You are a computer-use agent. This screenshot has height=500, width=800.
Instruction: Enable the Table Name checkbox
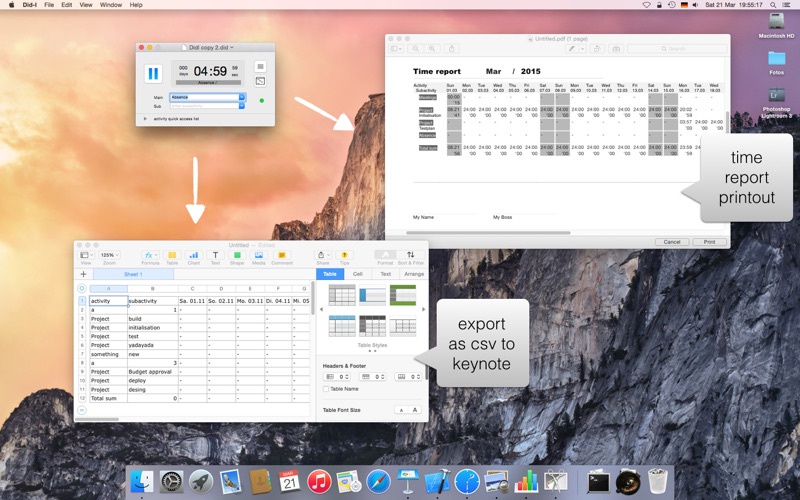pyautogui.click(x=326, y=389)
